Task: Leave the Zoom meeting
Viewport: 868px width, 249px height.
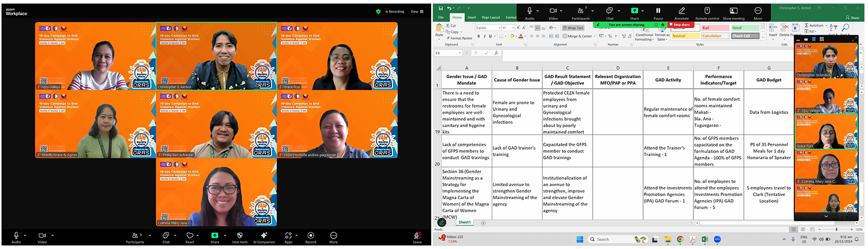Action: pos(417,237)
